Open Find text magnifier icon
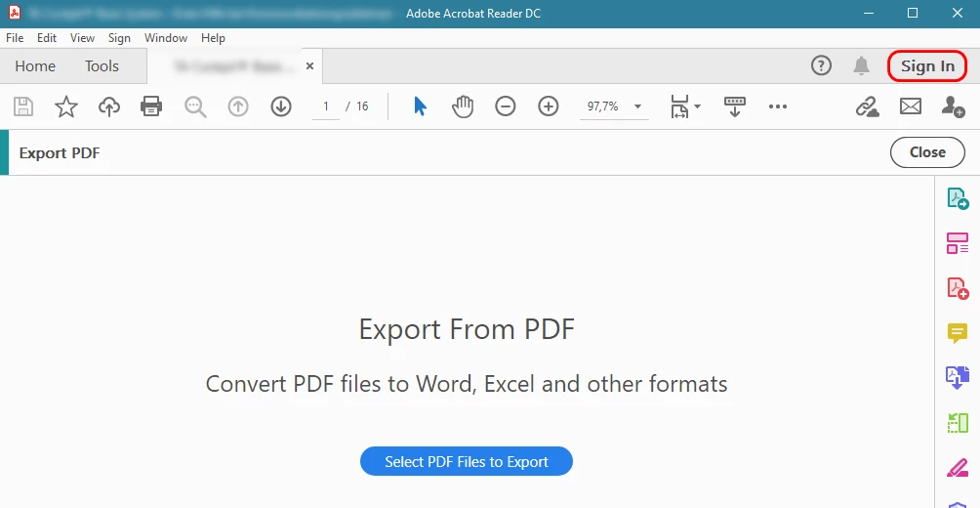 195,106
